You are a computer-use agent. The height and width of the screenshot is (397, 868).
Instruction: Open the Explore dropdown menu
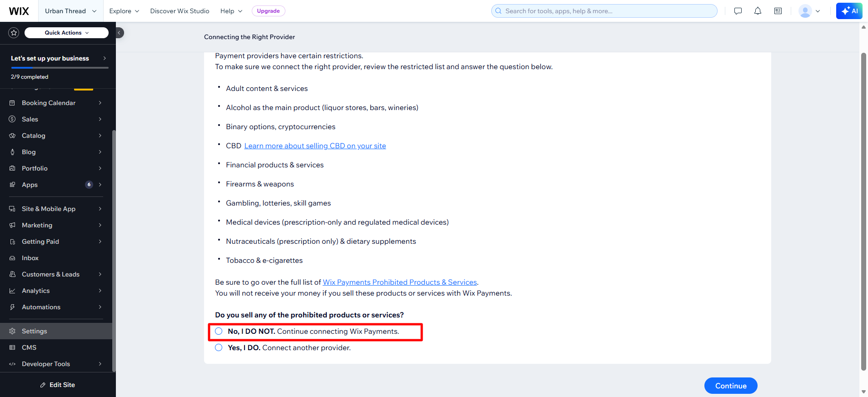pyautogui.click(x=124, y=11)
